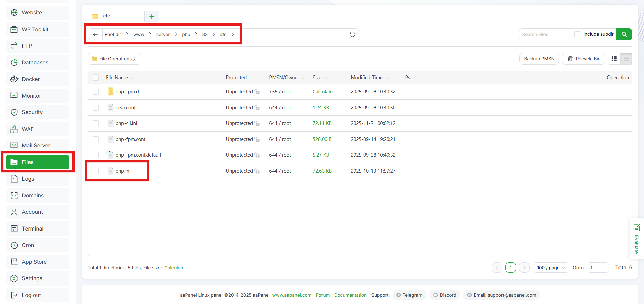
Task: Click the Files folder icon in sidebar
Action: (14, 162)
